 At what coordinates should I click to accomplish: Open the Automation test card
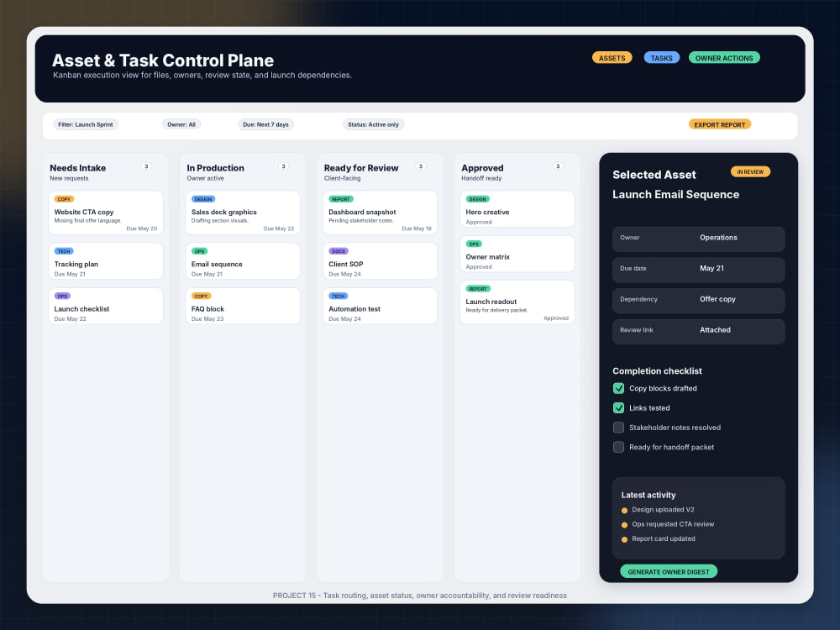pos(380,306)
